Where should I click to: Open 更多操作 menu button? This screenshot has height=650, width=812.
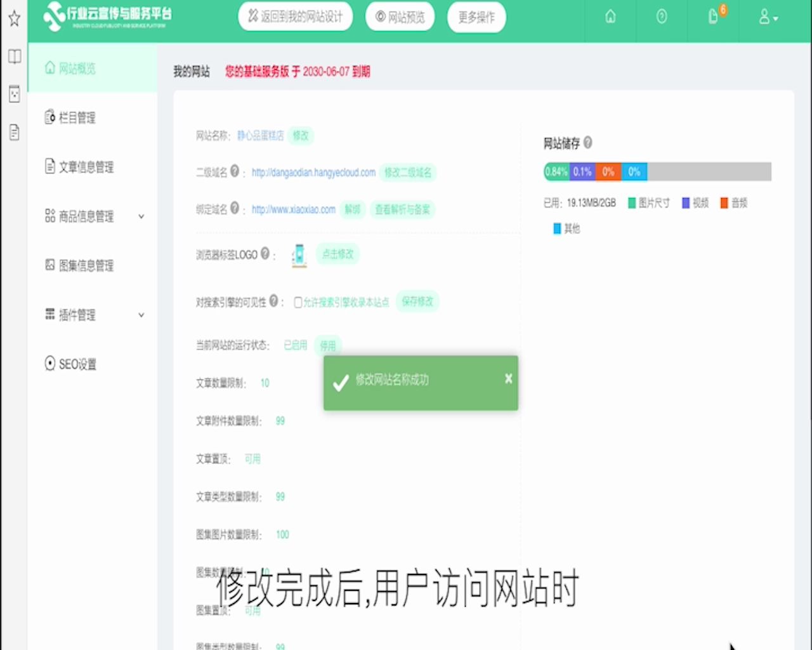tap(476, 17)
